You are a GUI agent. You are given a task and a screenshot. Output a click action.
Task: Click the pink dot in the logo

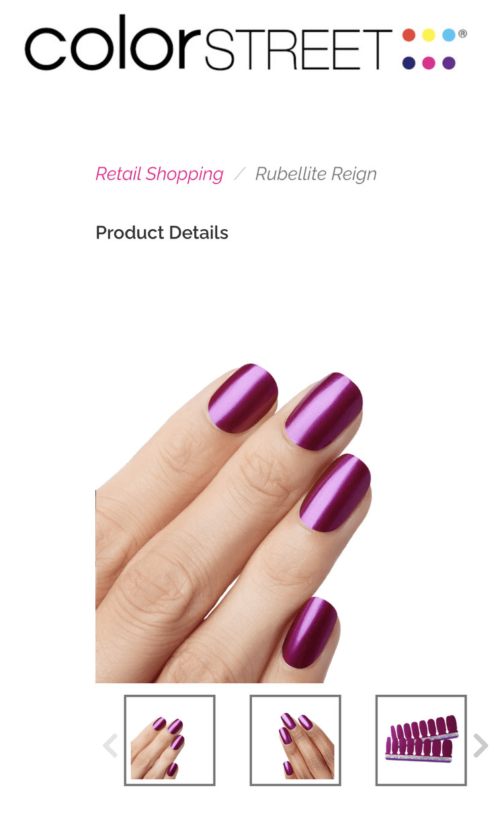click(x=429, y=63)
